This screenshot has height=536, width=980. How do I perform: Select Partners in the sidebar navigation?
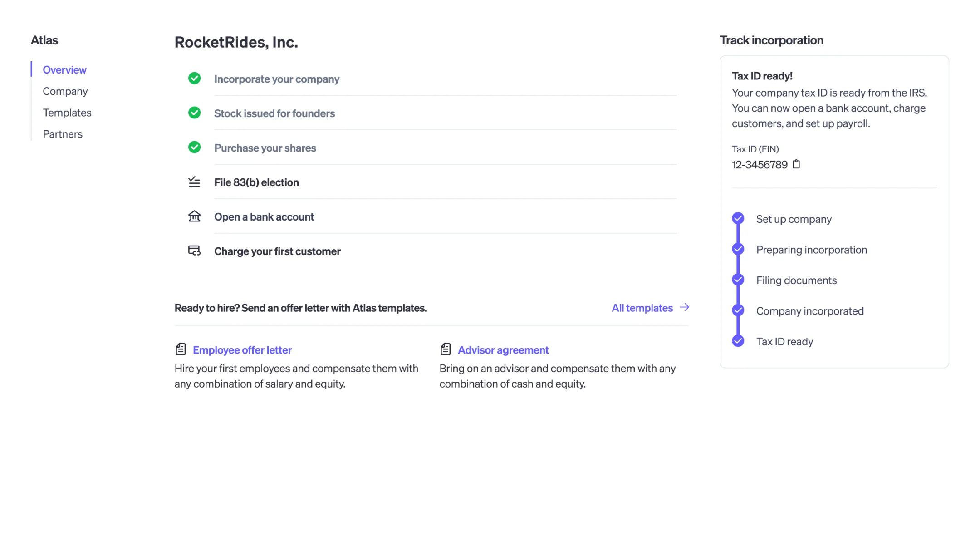click(x=63, y=134)
